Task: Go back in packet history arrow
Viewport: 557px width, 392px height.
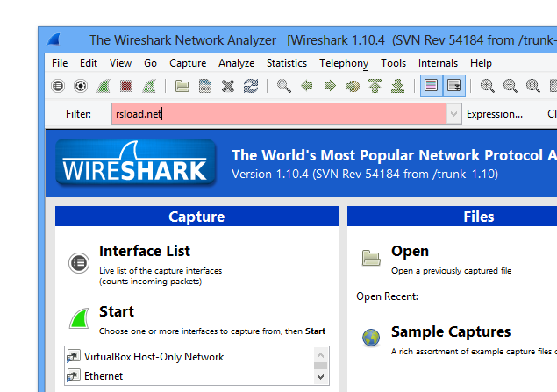Action: 306,86
